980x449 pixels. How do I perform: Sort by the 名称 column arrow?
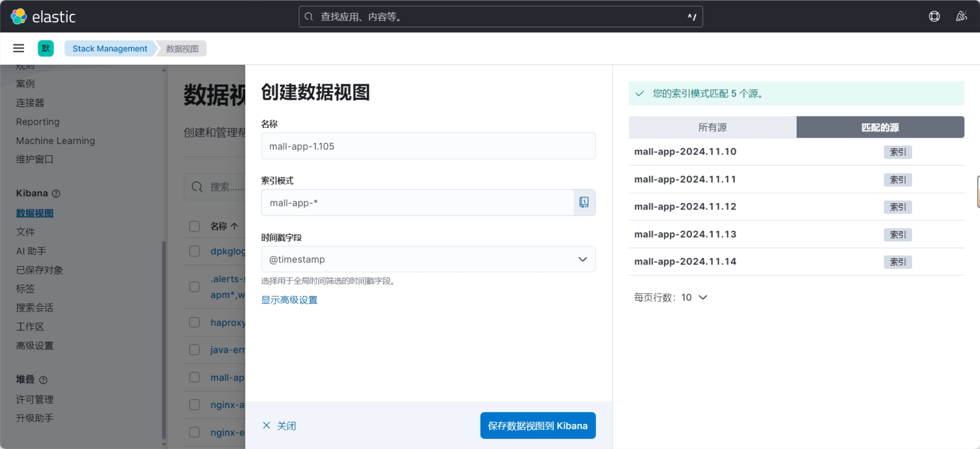[x=235, y=226]
